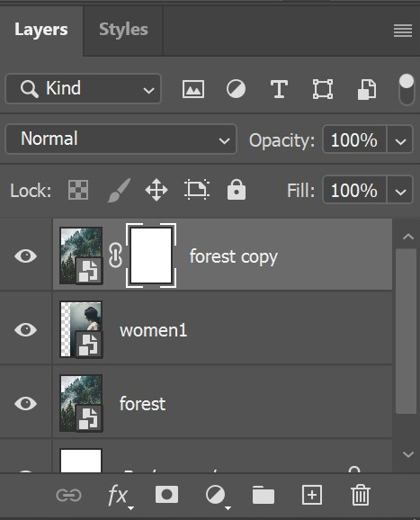Lock transparent pixels
The width and height of the screenshot is (420, 520).
point(78,190)
